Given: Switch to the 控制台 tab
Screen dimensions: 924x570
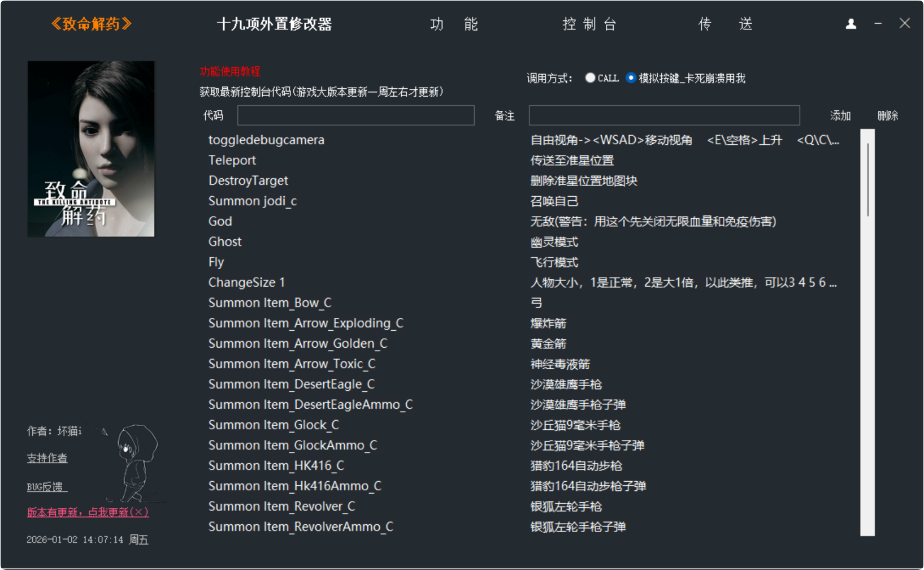Looking at the screenshot, I should click(589, 24).
